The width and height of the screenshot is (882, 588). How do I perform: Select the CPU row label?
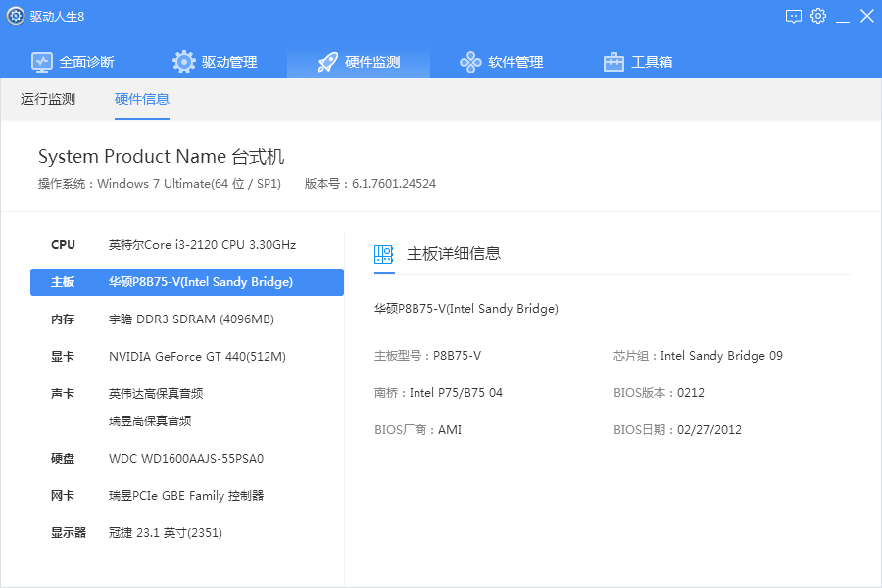(x=63, y=245)
